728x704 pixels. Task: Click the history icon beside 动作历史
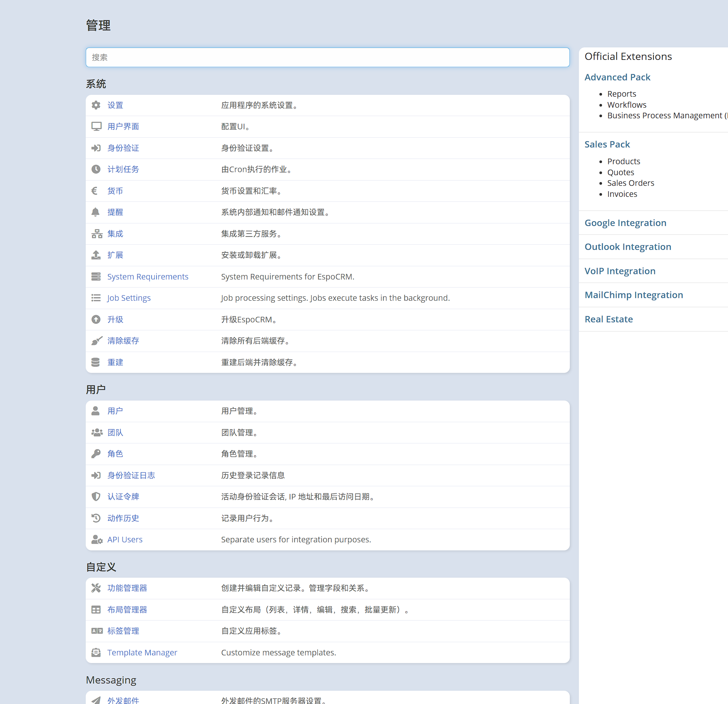(x=96, y=518)
